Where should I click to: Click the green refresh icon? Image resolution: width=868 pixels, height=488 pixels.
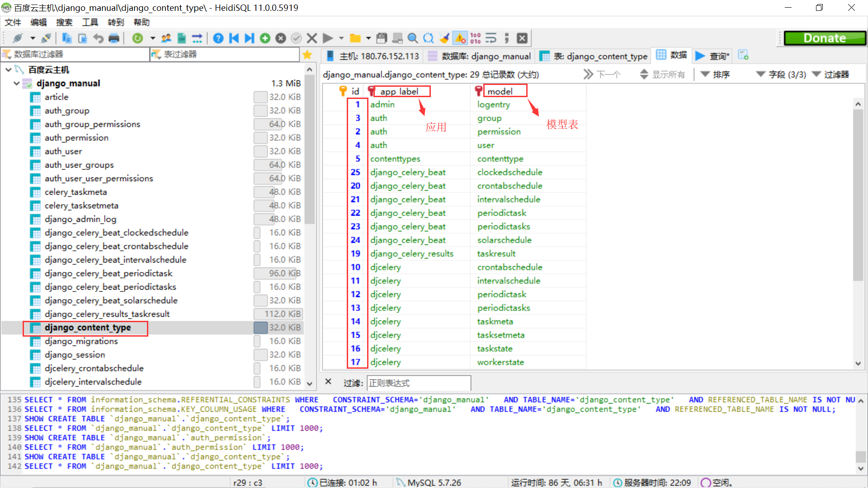click(x=137, y=38)
